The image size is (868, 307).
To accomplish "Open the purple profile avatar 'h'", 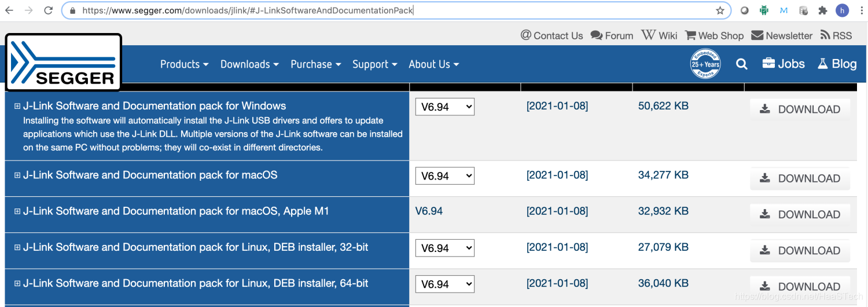I will click(842, 10).
